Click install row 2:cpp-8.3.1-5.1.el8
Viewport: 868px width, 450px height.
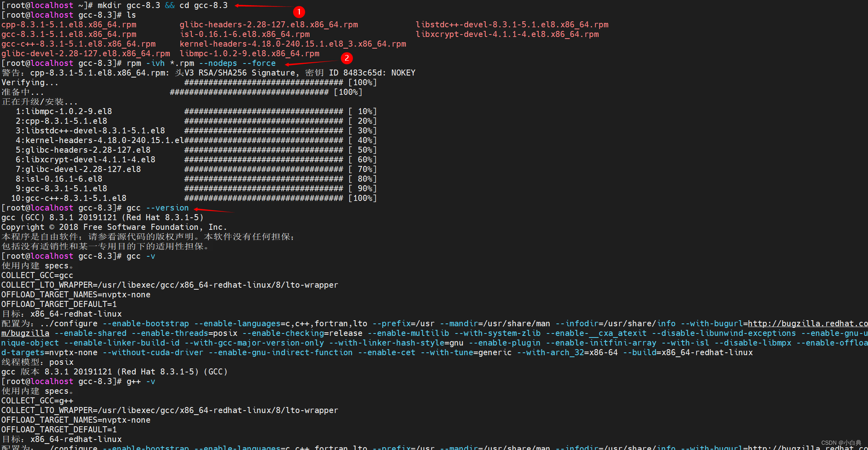pyautogui.click(x=196, y=121)
